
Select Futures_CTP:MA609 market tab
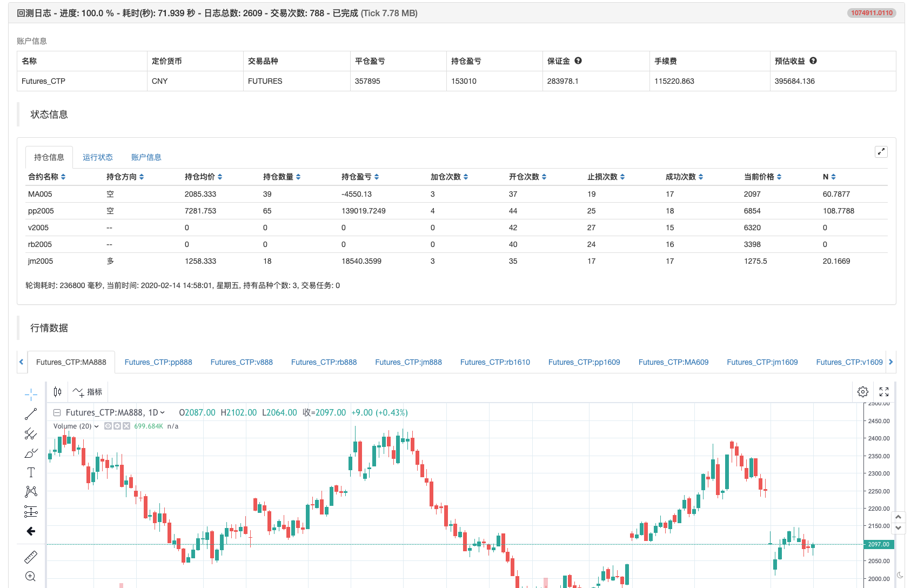673,362
